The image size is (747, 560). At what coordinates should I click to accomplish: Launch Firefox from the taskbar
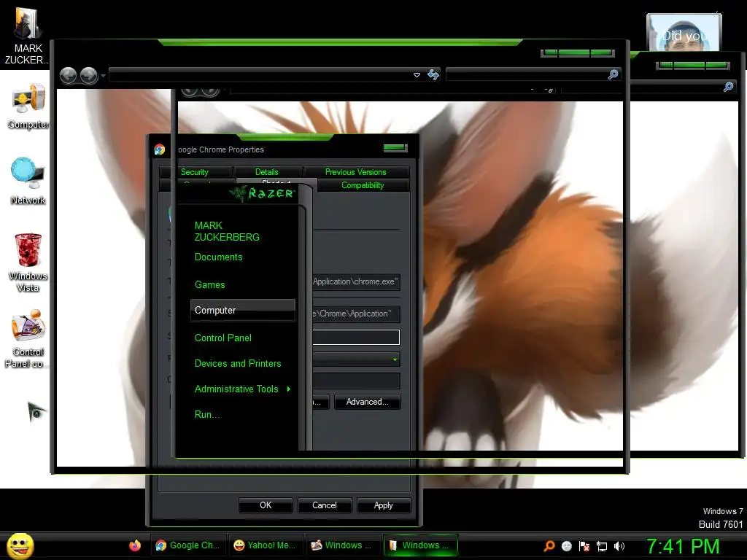(x=135, y=545)
